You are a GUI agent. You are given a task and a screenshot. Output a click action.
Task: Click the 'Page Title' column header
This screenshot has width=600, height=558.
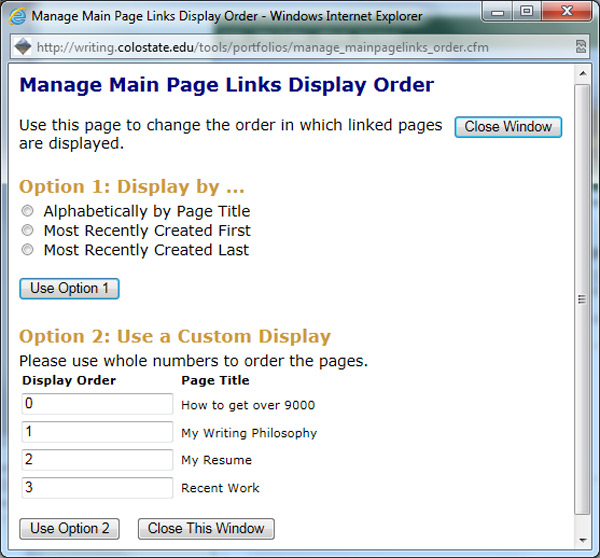pos(215,380)
